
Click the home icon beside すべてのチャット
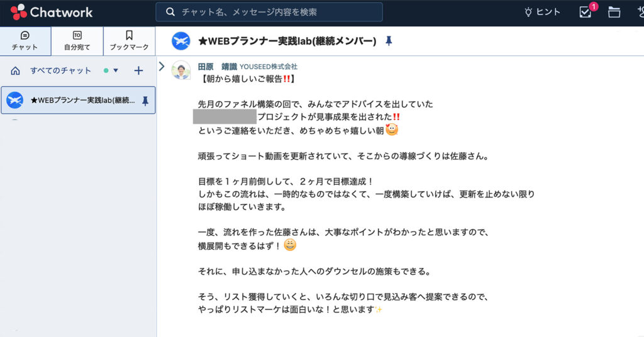click(x=15, y=70)
